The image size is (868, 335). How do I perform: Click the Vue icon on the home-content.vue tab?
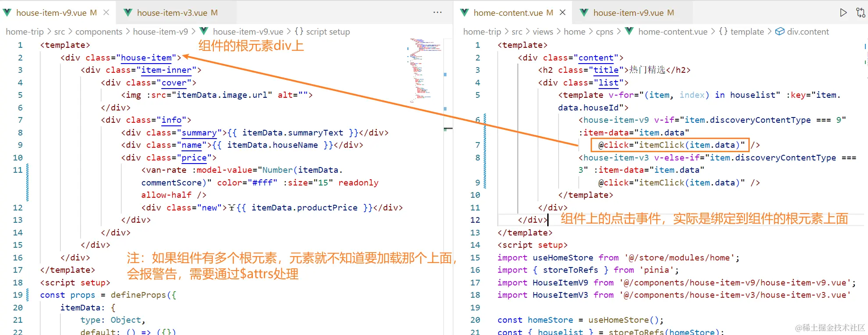[464, 13]
